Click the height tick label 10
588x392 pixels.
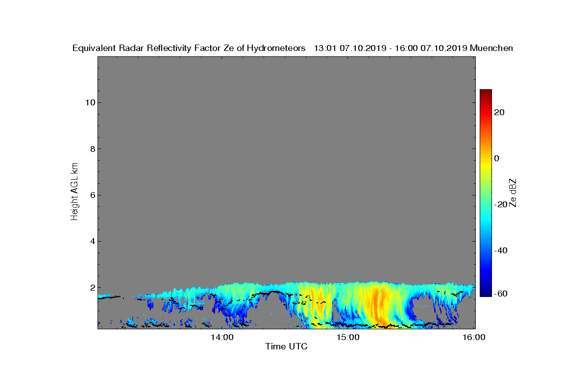point(89,102)
